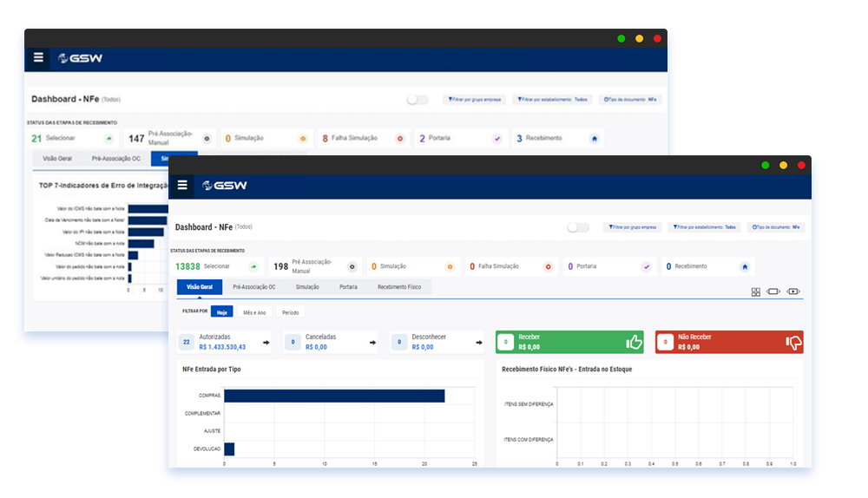The width and height of the screenshot is (868, 498).
Task: Switch to the Recebimento Físico tab
Action: coord(398,287)
